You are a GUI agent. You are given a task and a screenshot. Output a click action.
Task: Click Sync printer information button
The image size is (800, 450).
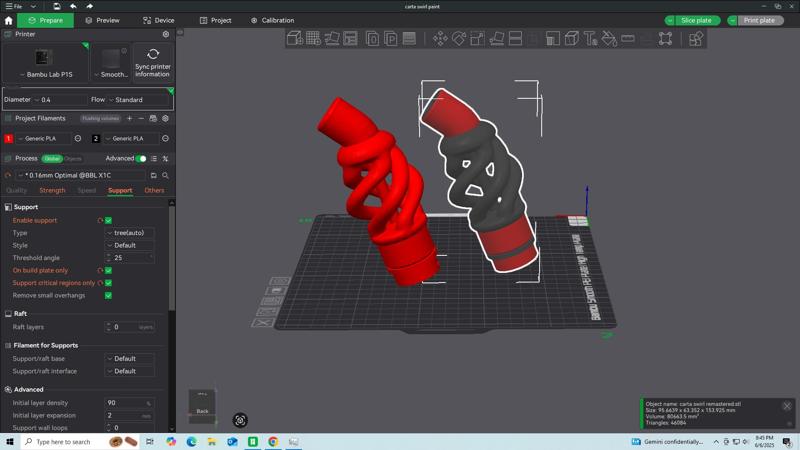point(153,62)
